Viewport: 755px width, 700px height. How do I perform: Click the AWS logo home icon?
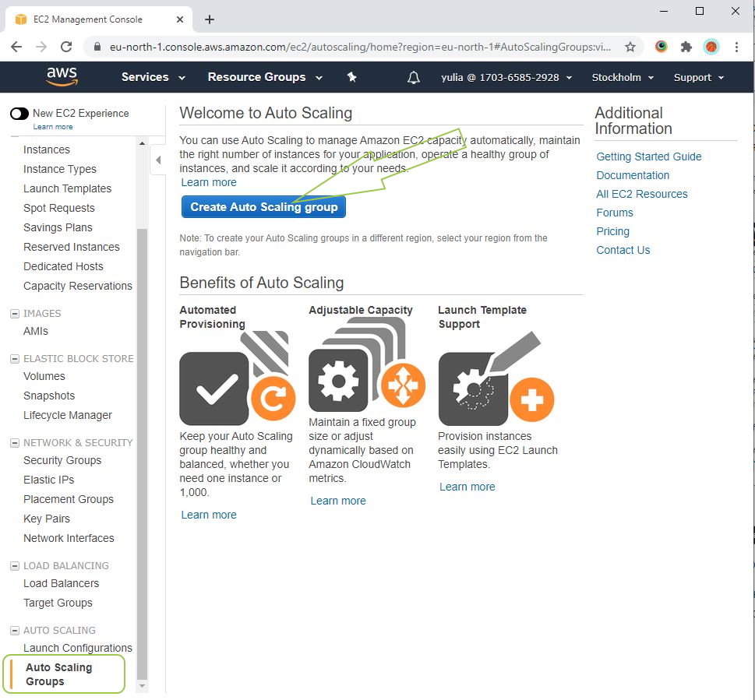tap(62, 76)
